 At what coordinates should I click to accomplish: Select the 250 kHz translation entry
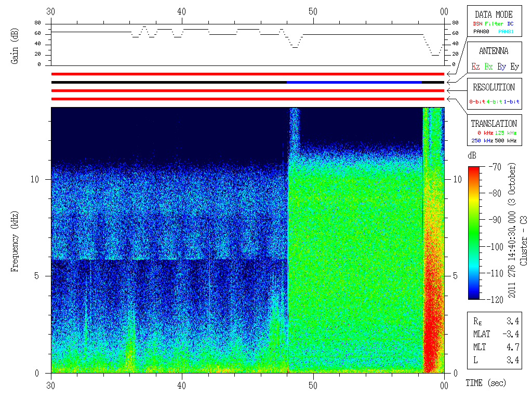point(482,140)
